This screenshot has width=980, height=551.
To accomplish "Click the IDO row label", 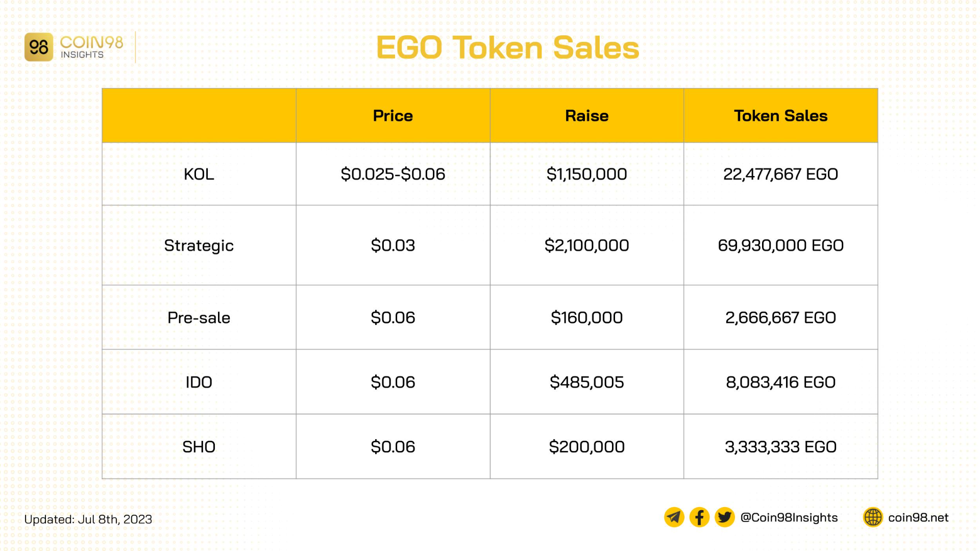I will point(199,382).
